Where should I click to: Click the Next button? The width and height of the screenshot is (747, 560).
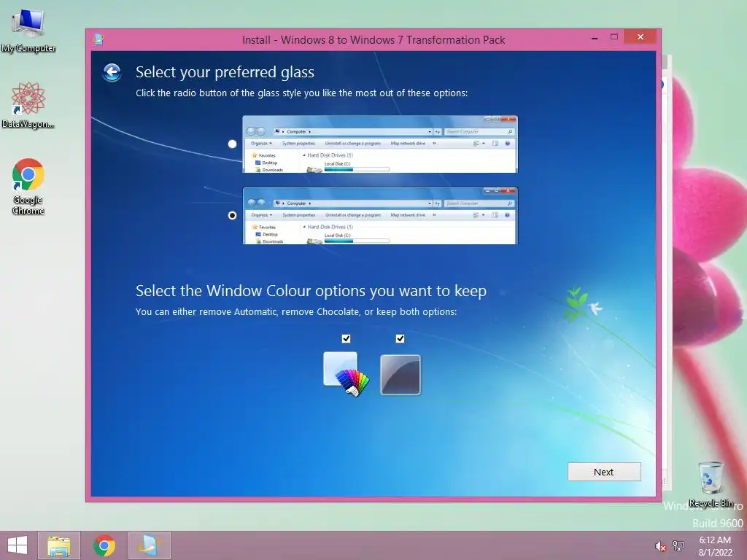[x=604, y=472]
